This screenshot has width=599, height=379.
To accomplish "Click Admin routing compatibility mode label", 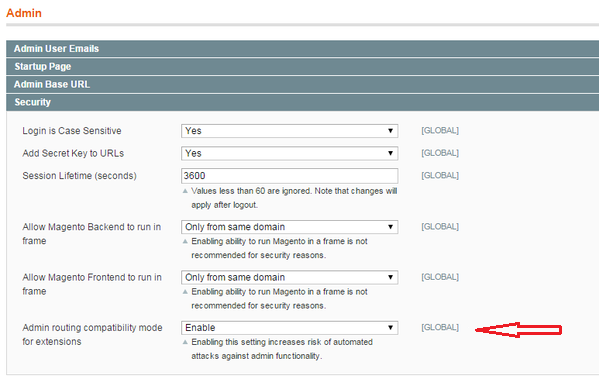I will tap(92, 335).
